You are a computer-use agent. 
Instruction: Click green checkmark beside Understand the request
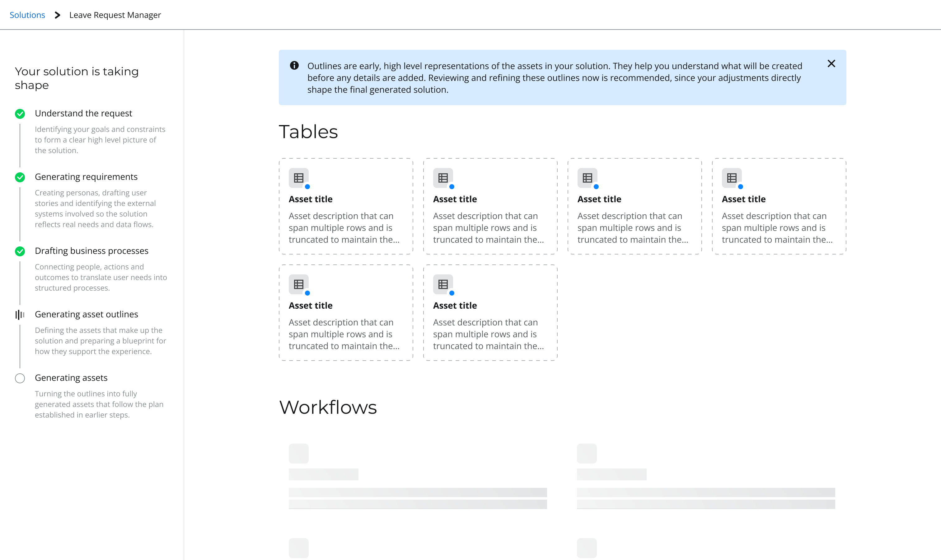click(20, 114)
